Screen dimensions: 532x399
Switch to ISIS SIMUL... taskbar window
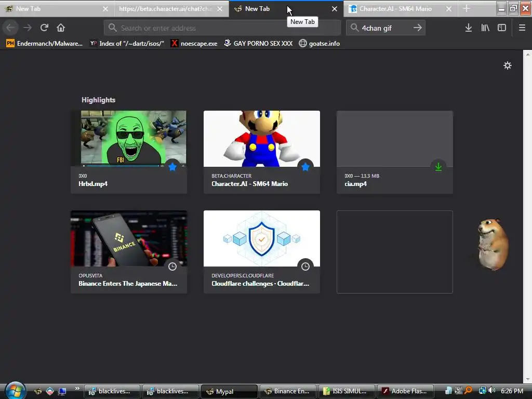(347, 391)
